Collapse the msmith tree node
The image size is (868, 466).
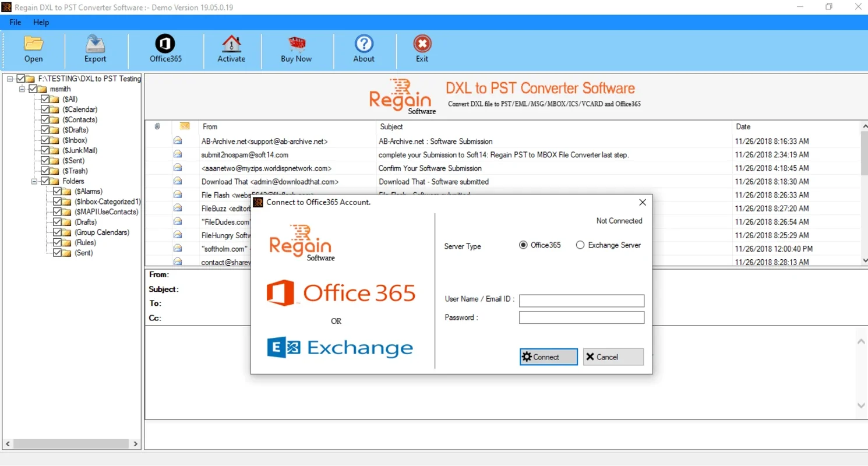click(x=22, y=89)
